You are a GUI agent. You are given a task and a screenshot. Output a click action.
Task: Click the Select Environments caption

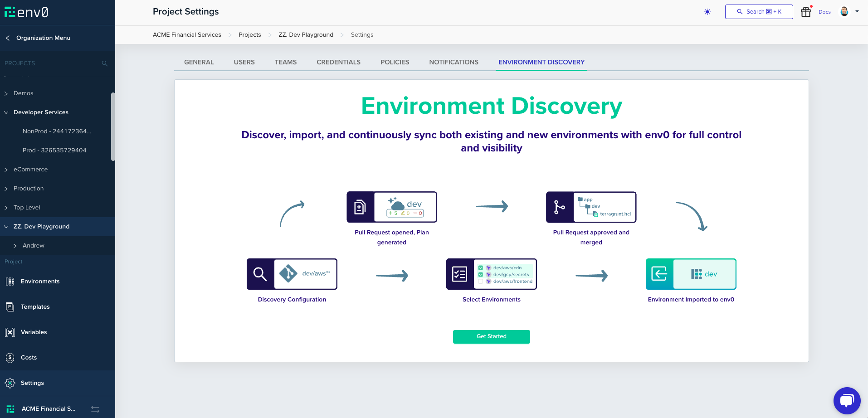pos(492,300)
